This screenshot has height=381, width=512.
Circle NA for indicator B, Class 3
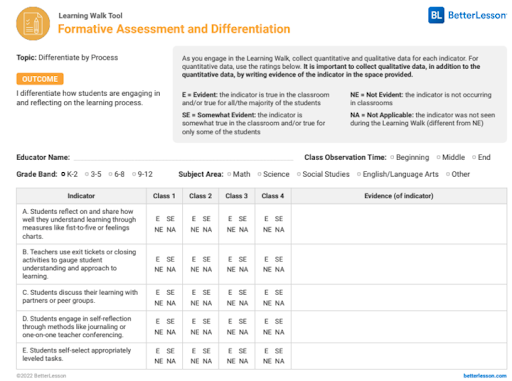click(x=244, y=269)
